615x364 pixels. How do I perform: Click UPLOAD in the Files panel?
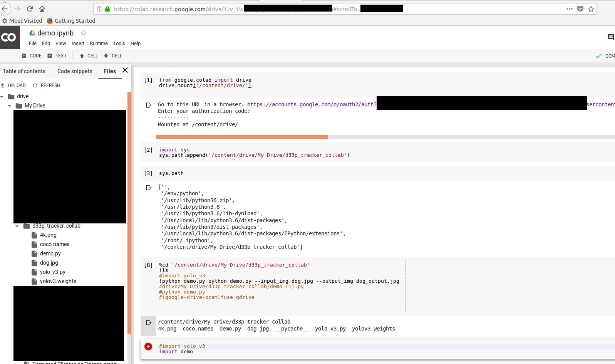[x=13, y=86]
